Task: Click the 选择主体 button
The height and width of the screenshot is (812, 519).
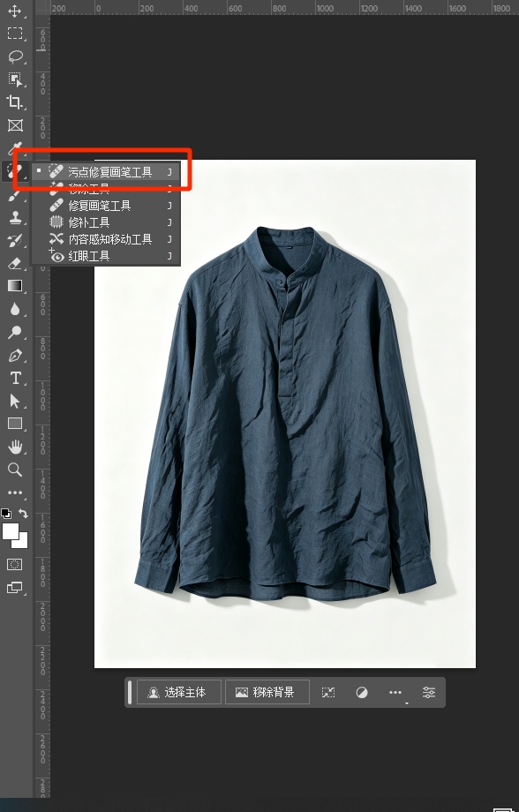Action: point(178,692)
